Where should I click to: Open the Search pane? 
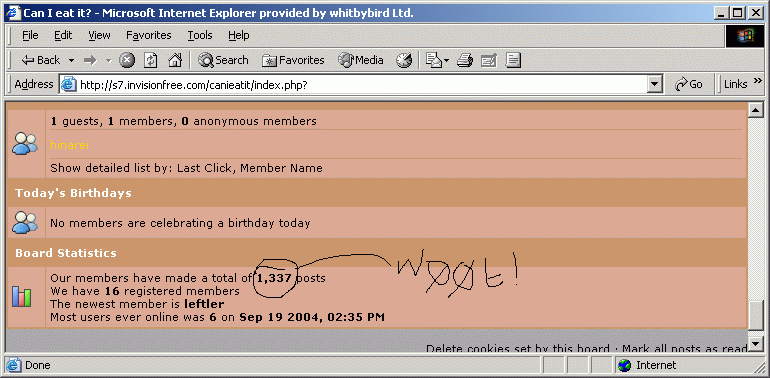coord(223,60)
